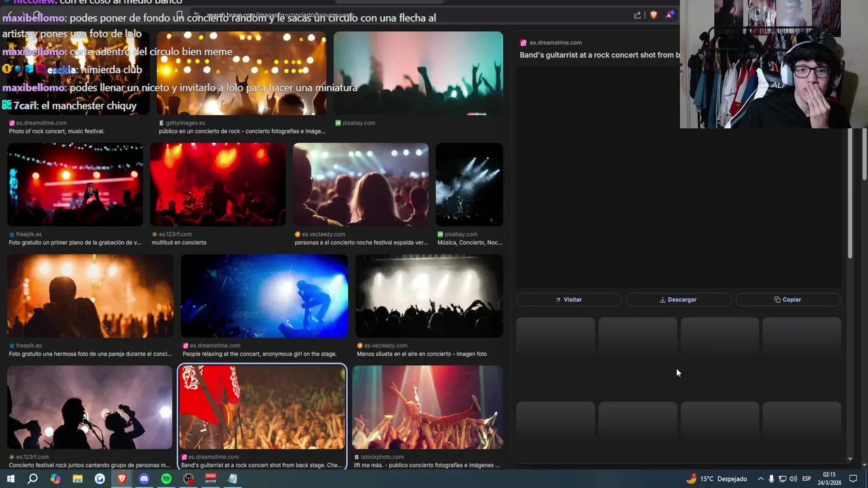Open the vecteezy personas a el concierto thumbnail

361,184
